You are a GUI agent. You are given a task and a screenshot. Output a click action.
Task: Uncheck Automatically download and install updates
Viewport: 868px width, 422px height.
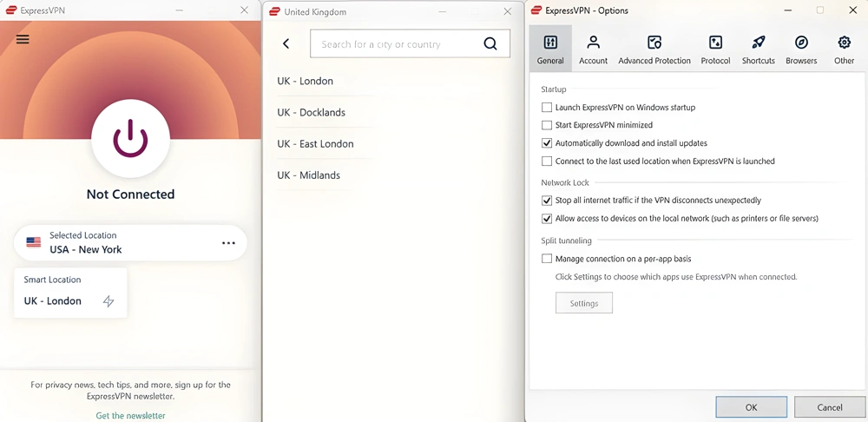click(x=547, y=143)
